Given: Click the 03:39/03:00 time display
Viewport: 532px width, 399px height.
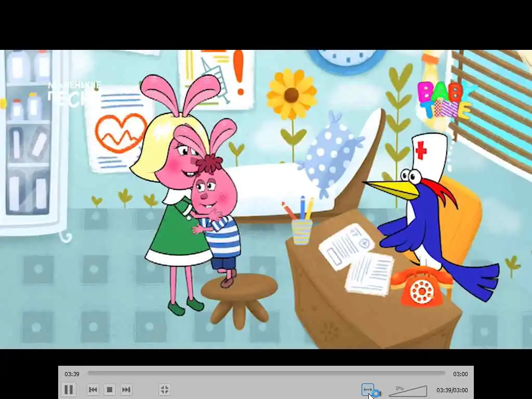Looking at the screenshot, I should [x=453, y=390].
